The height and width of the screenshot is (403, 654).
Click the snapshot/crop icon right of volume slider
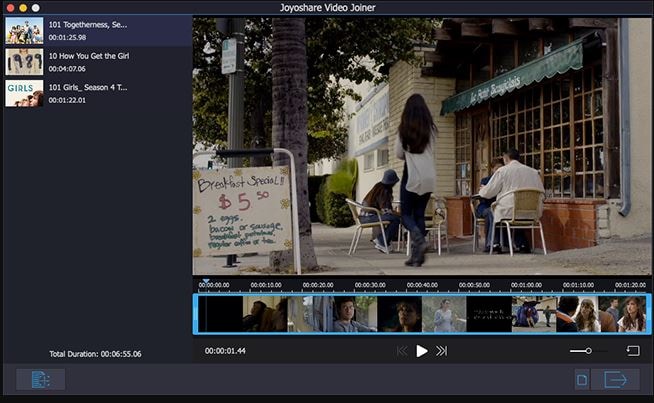click(633, 351)
